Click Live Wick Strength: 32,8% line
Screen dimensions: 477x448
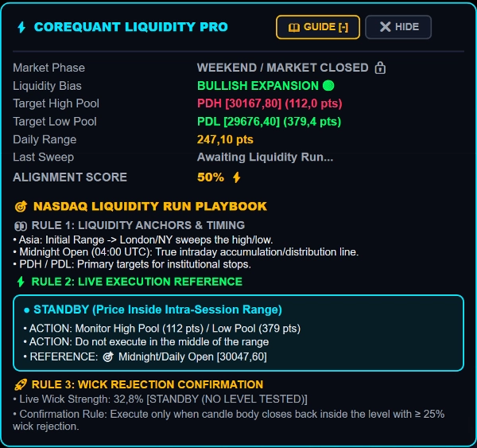click(160, 399)
